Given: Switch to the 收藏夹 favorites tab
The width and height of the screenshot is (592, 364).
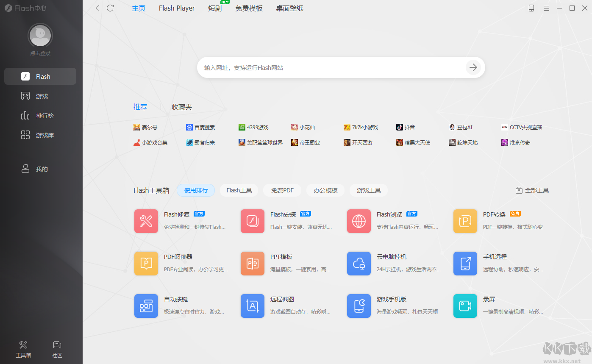Looking at the screenshot, I should coord(182,107).
